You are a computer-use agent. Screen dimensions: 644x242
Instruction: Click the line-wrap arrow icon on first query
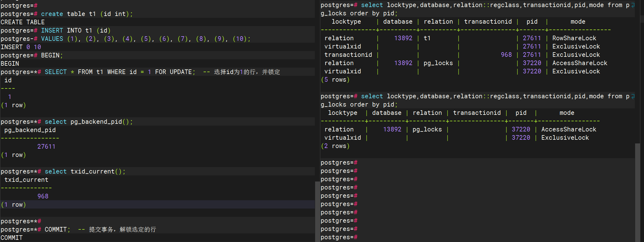point(633,5)
